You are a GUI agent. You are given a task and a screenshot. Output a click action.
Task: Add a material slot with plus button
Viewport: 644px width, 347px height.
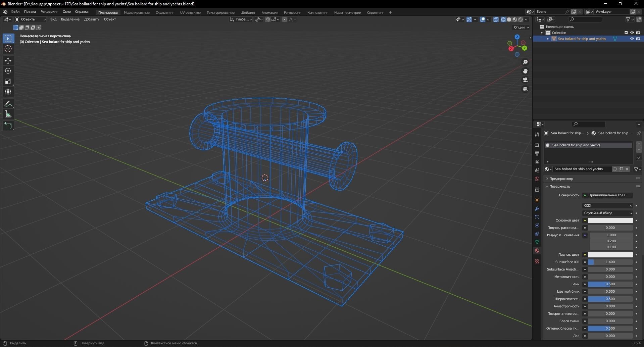click(x=639, y=144)
